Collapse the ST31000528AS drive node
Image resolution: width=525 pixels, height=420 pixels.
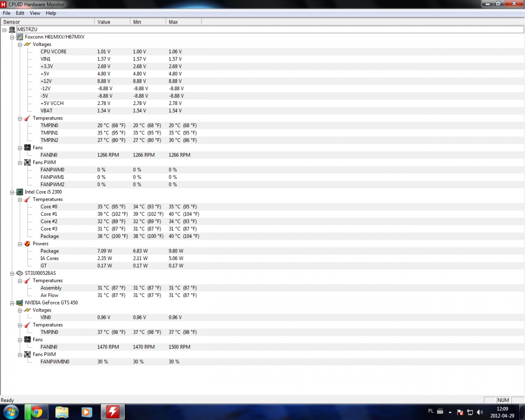(x=12, y=273)
